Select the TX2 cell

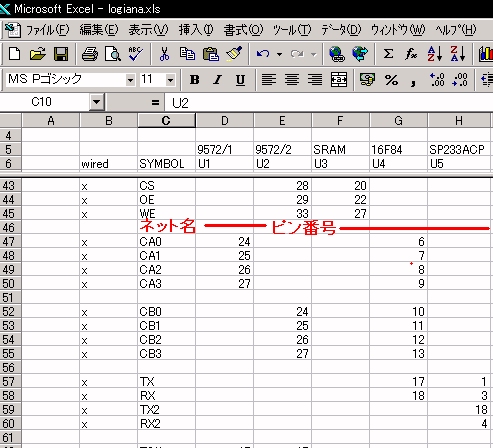coord(166,410)
